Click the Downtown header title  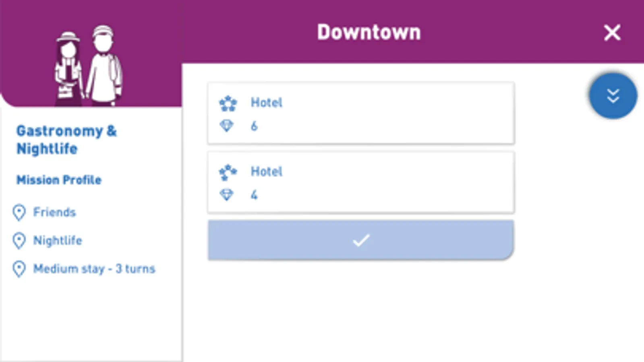tap(369, 32)
